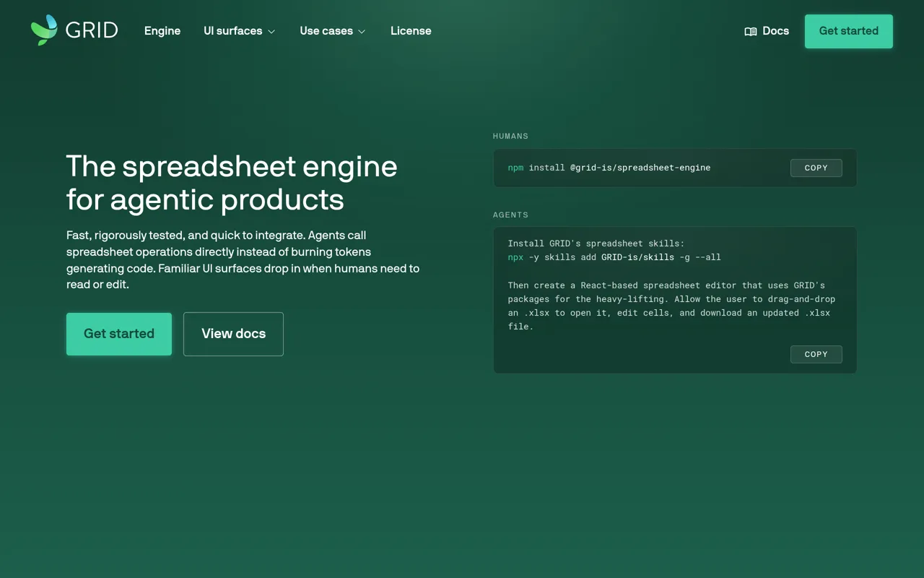Click the GRID butterfly logo icon
This screenshot has height=578, width=924.
click(44, 30)
